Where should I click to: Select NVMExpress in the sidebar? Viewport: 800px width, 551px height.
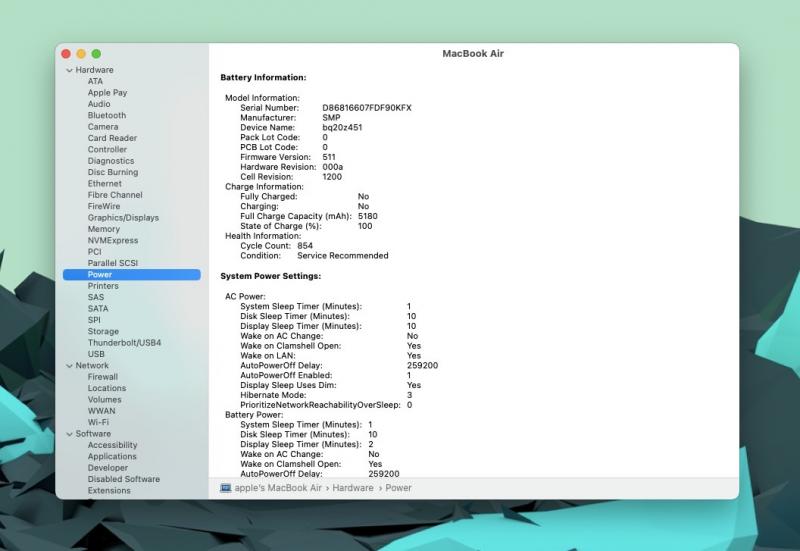click(x=113, y=240)
